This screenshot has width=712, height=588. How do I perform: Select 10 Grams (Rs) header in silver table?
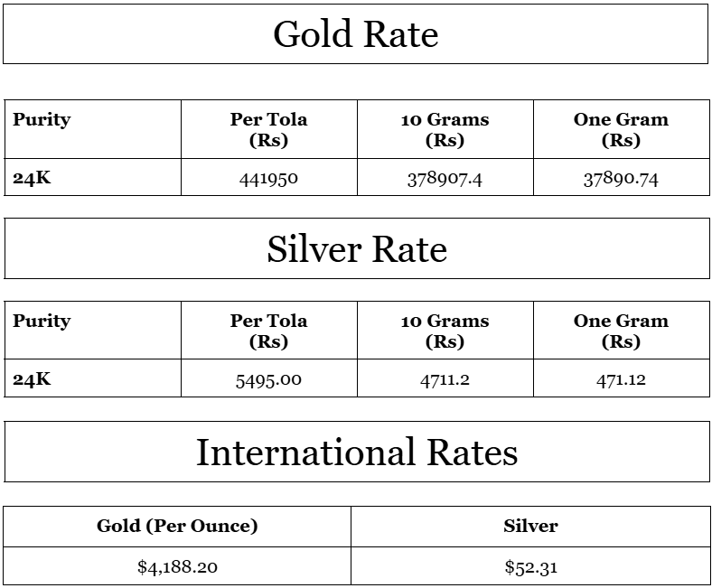pos(445,331)
